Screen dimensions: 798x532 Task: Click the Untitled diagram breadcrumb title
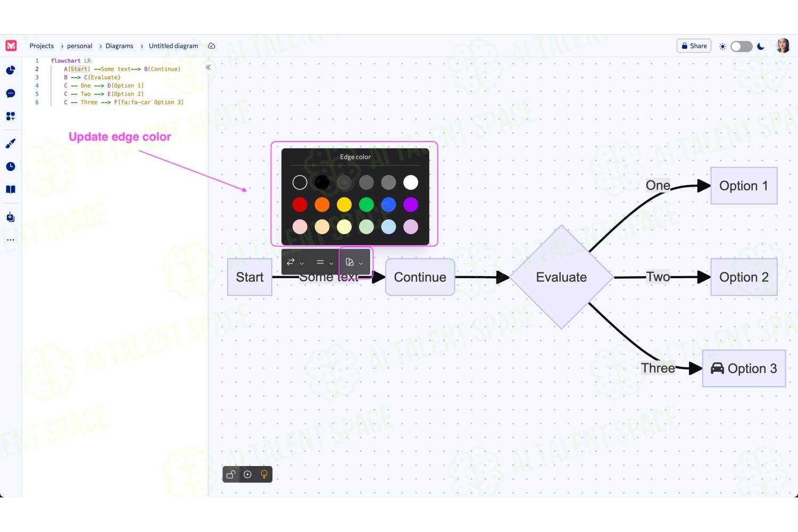(173, 46)
